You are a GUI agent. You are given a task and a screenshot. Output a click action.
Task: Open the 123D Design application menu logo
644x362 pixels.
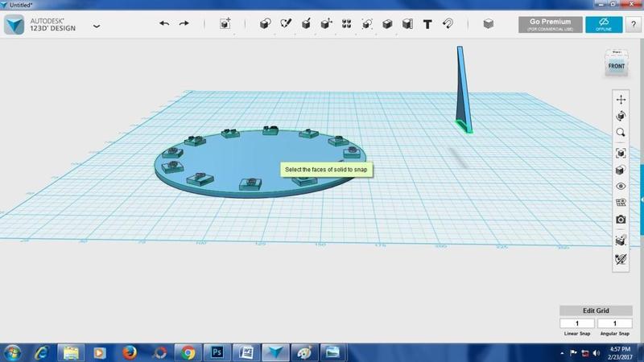[14, 25]
